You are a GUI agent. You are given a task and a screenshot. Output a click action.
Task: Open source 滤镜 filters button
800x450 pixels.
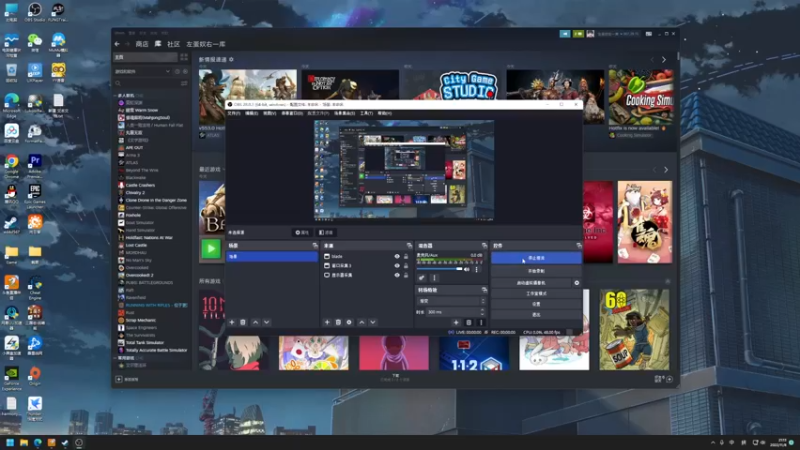click(326, 233)
